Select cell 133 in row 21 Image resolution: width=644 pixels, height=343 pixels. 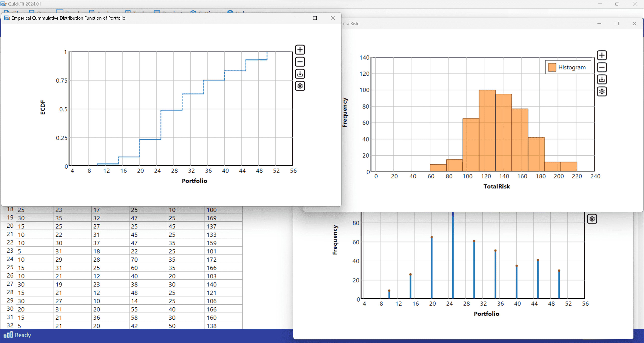coord(224,235)
